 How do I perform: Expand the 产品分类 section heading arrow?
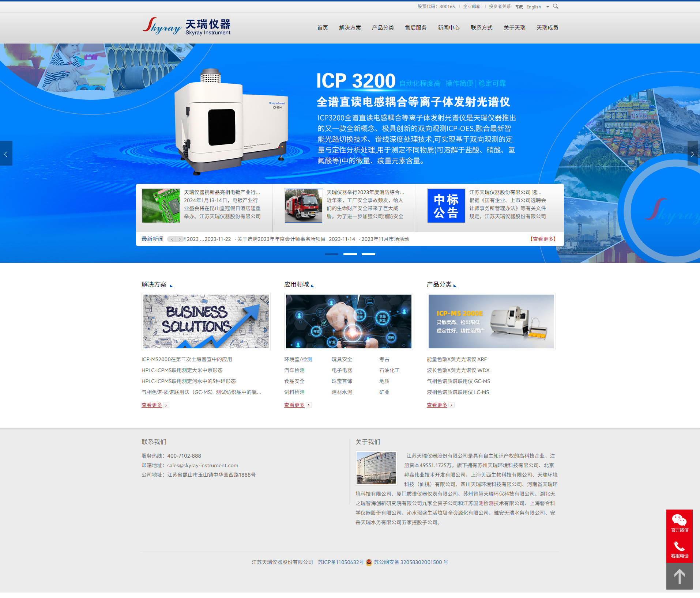pos(455,285)
